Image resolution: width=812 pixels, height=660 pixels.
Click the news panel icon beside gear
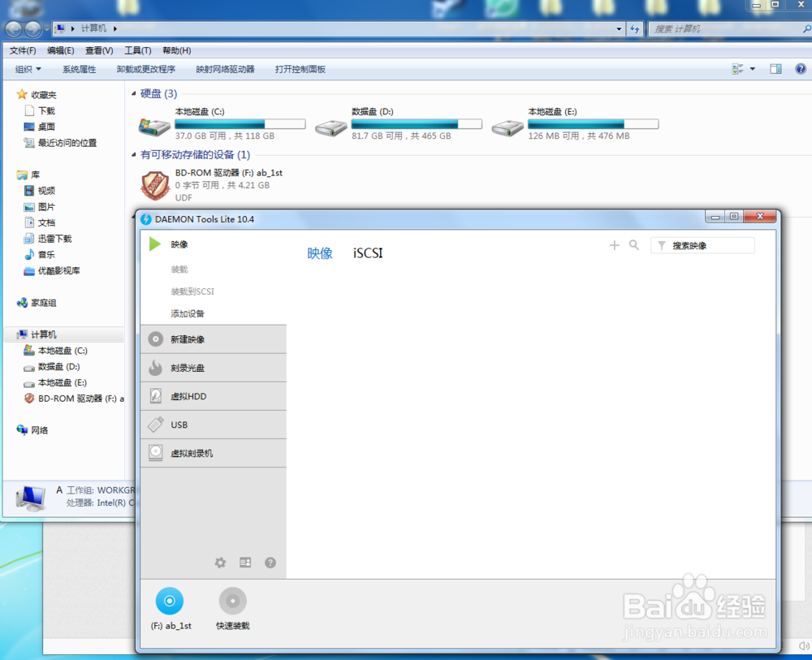point(245,562)
